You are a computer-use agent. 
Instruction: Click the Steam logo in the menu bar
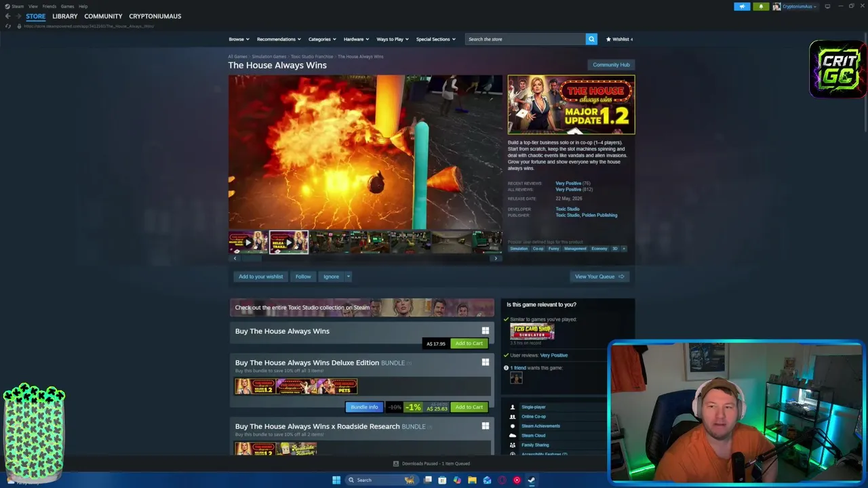(7, 6)
